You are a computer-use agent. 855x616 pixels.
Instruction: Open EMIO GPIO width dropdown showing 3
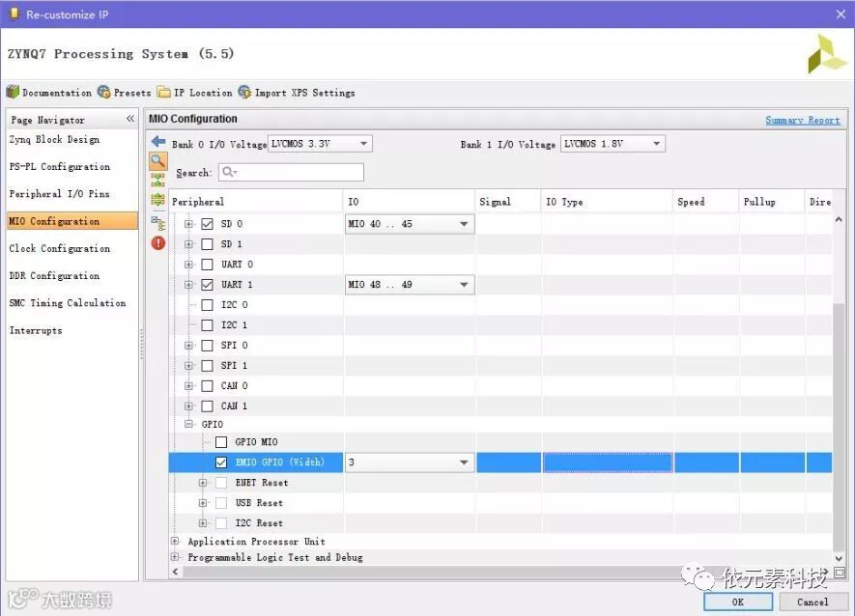point(410,462)
